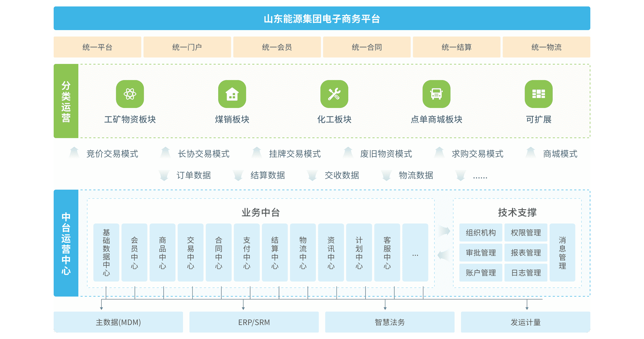Click the 消息管理 vertical block
The width and height of the screenshot is (644, 339).
pyautogui.click(x=562, y=253)
